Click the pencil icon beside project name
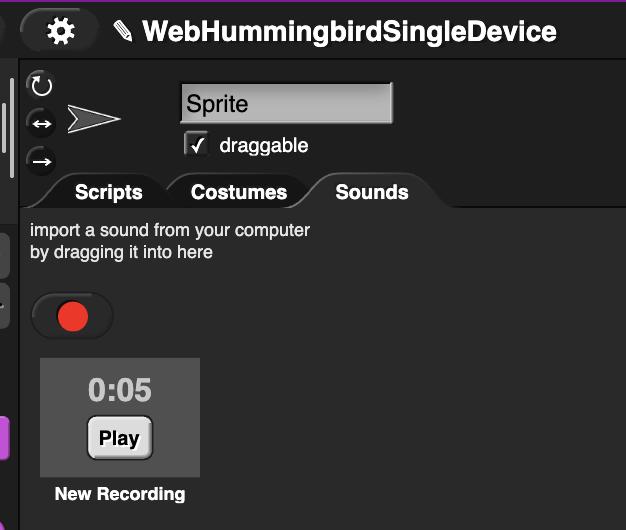 [123, 32]
